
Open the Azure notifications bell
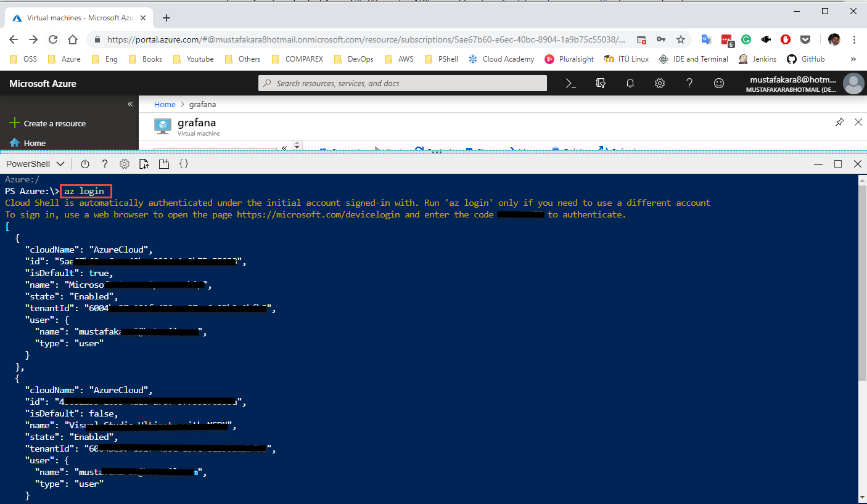click(x=630, y=83)
